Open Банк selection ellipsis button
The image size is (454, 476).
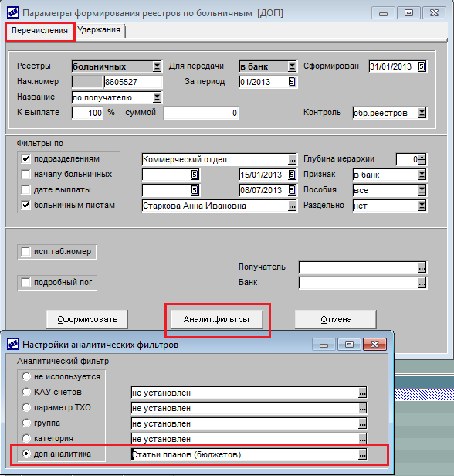pos(422,284)
